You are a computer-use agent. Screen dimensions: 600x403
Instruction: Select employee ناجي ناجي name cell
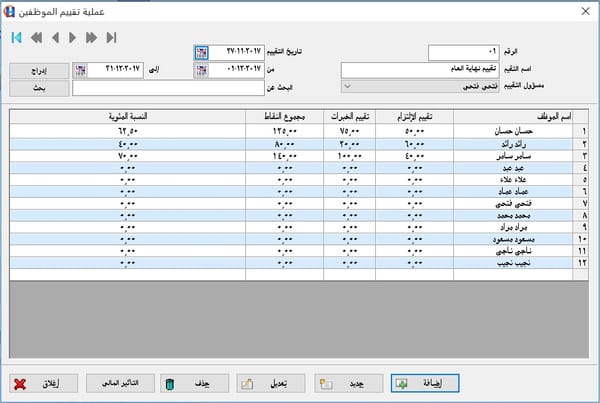513,251
